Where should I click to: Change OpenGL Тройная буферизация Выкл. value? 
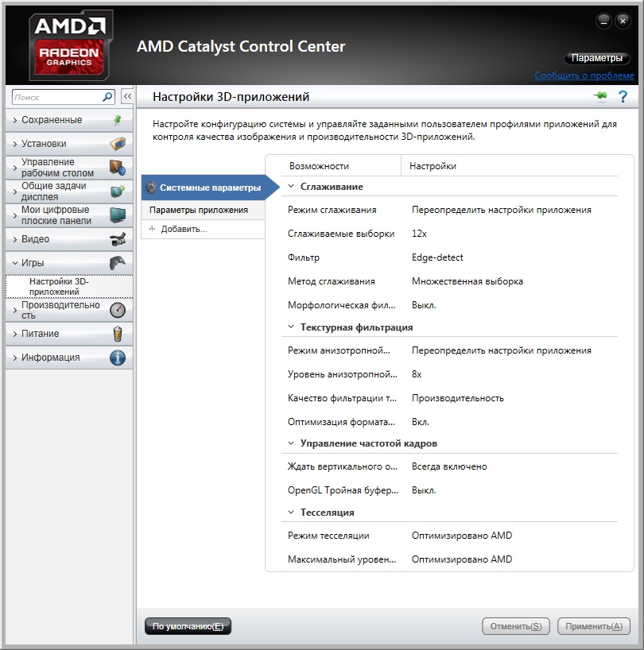[424, 490]
